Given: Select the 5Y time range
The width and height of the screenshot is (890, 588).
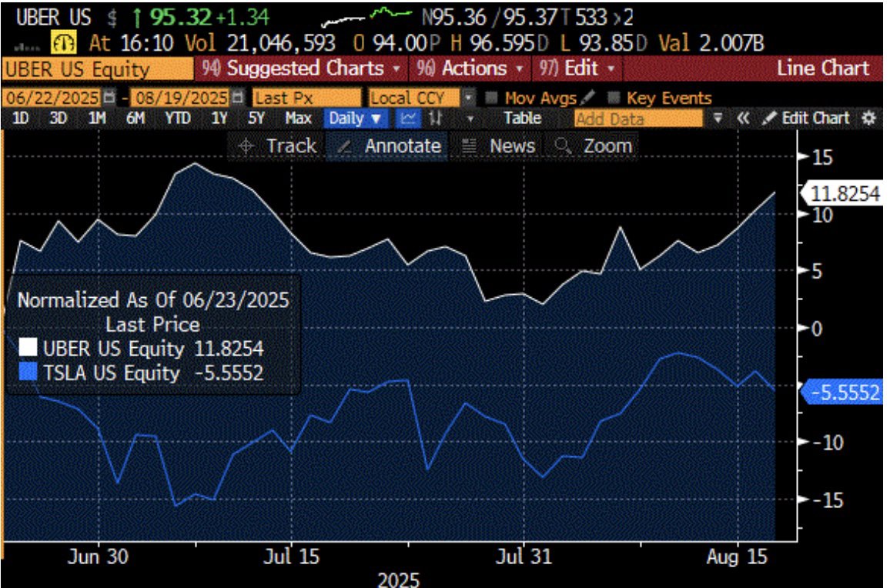Looking at the screenshot, I should (256, 119).
